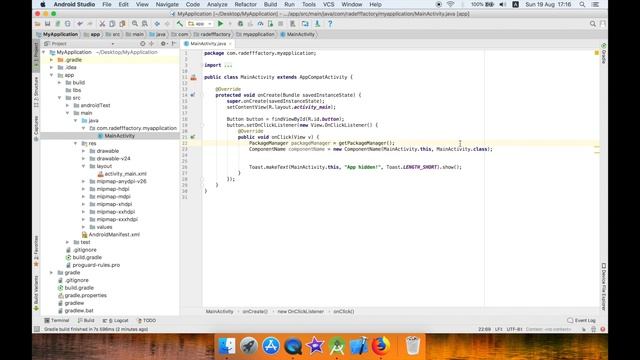Open the TODO tool window
640x360 pixels.
tap(147, 320)
